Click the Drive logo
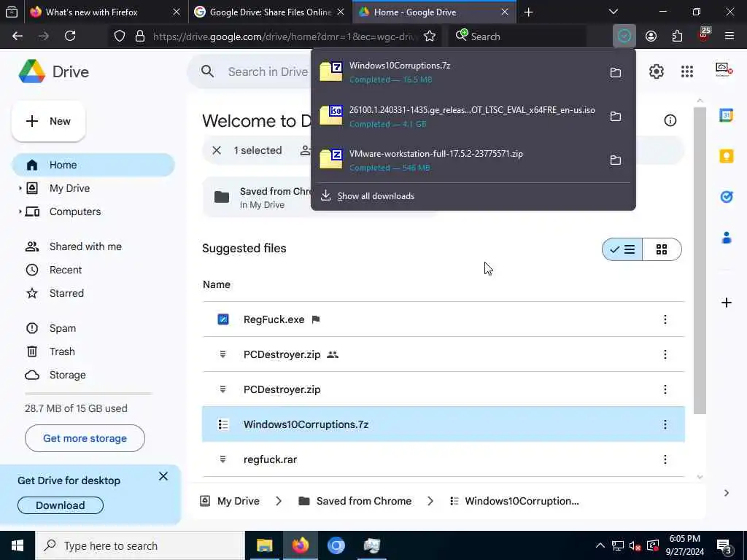The image size is (747, 560). pos(54,72)
